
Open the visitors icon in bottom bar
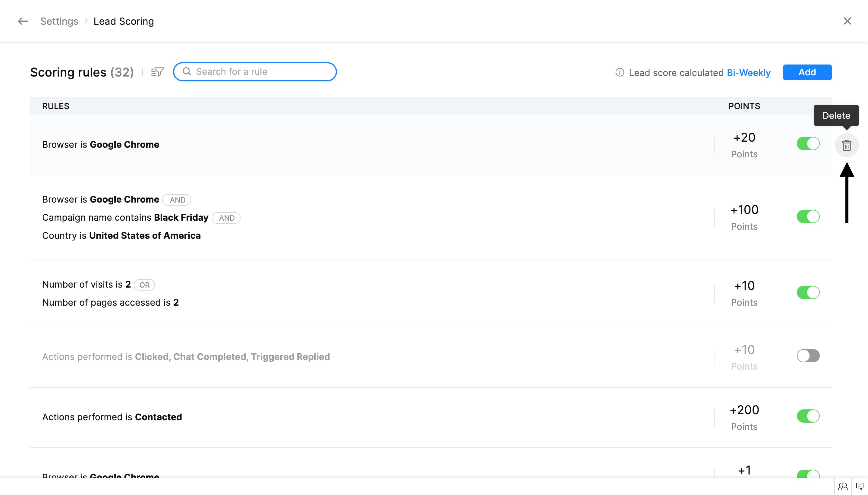842,486
